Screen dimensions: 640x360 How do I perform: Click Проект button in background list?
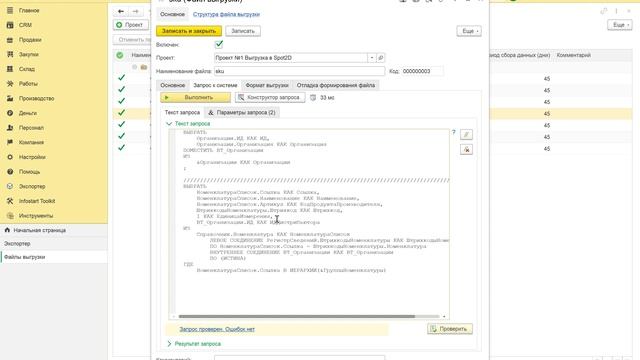[131, 25]
